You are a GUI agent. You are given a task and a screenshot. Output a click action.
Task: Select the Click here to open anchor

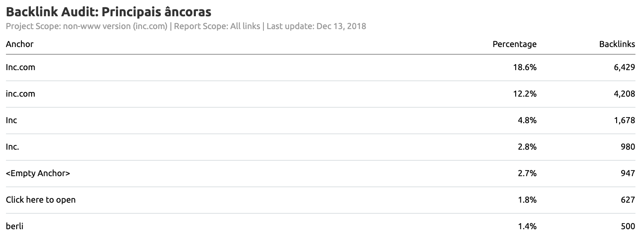pyautogui.click(x=41, y=200)
